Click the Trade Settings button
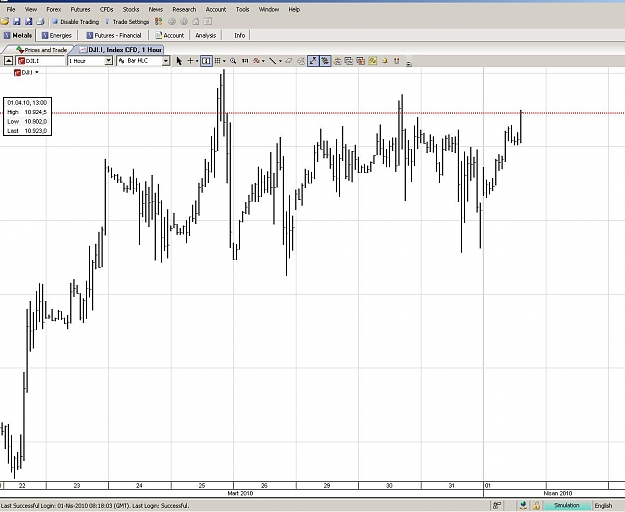Screen dimensions: 625x512 (x=127, y=22)
